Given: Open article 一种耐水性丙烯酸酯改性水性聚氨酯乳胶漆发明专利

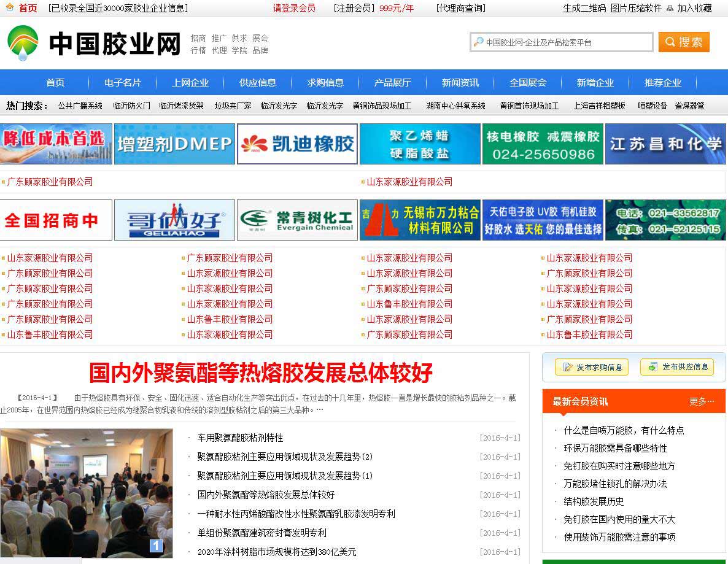Looking at the screenshot, I should point(296,514).
